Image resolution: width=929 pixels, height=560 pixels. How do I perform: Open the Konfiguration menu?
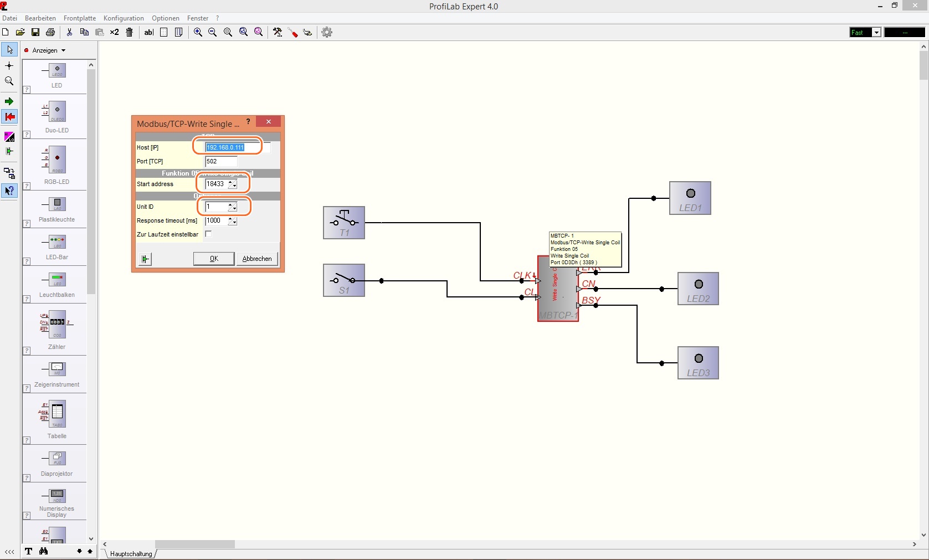(x=124, y=18)
